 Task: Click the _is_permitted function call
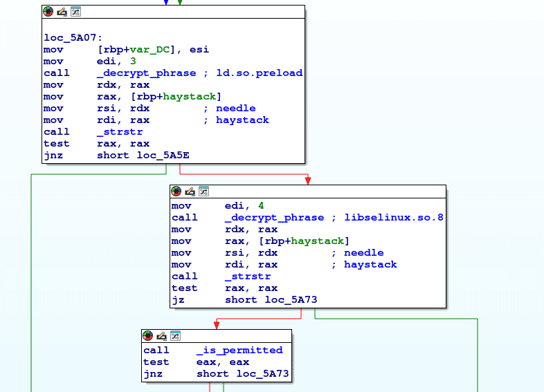(239, 351)
